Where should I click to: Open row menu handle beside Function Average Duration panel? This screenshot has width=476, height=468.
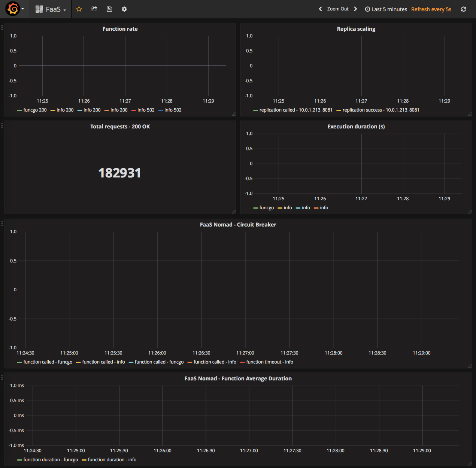(x=2, y=377)
